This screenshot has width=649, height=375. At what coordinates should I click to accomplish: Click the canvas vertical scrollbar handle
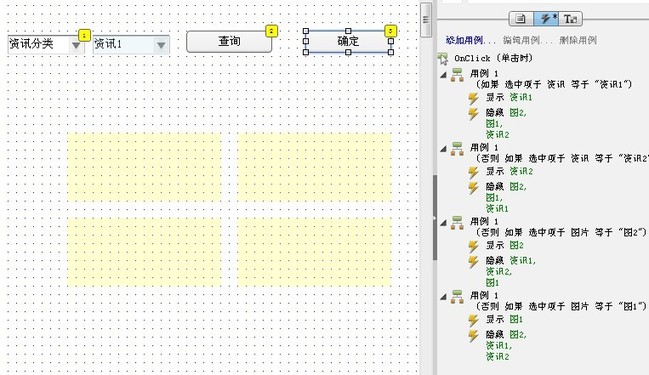(x=425, y=19)
